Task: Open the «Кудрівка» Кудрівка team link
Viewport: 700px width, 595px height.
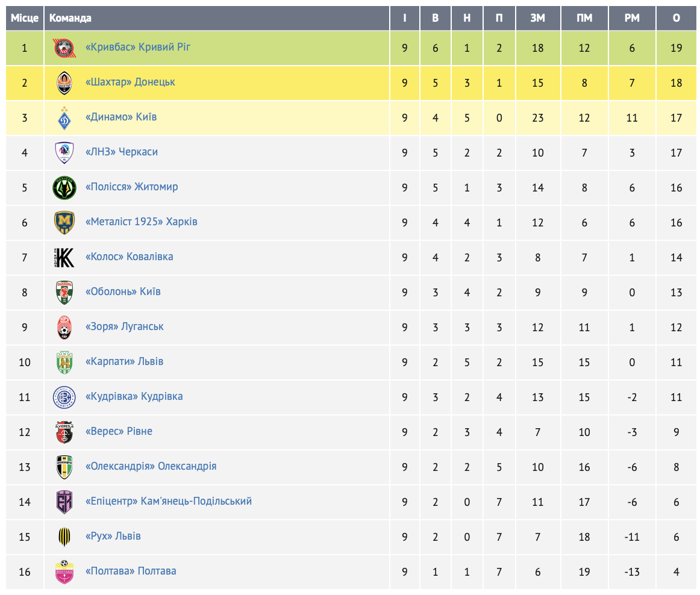Action: tap(134, 396)
